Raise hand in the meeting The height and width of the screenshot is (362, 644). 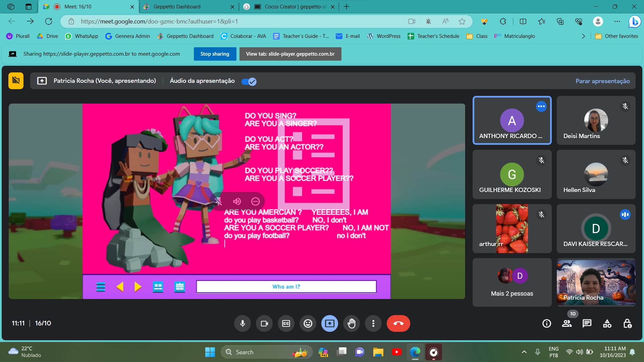click(x=352, y=323)
